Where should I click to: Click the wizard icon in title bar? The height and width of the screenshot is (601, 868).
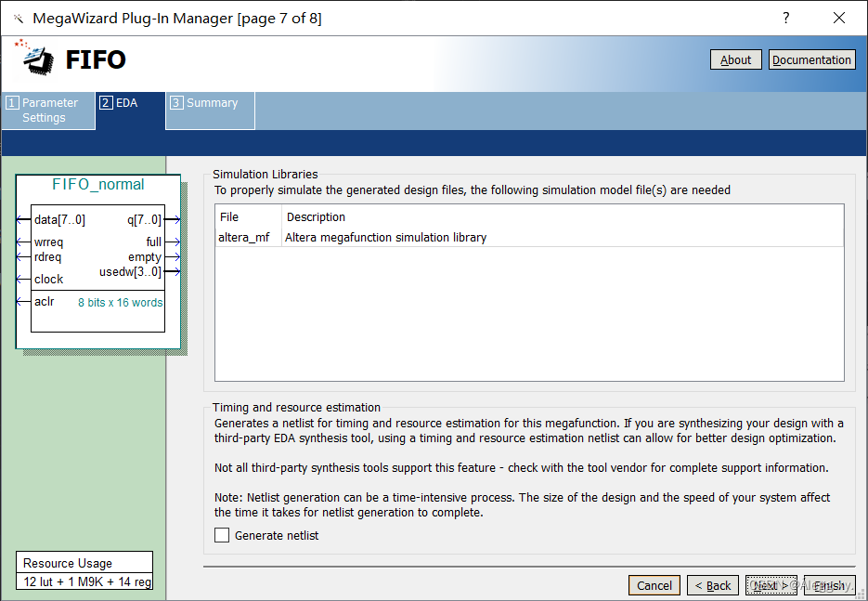click(x=19, y=19)
